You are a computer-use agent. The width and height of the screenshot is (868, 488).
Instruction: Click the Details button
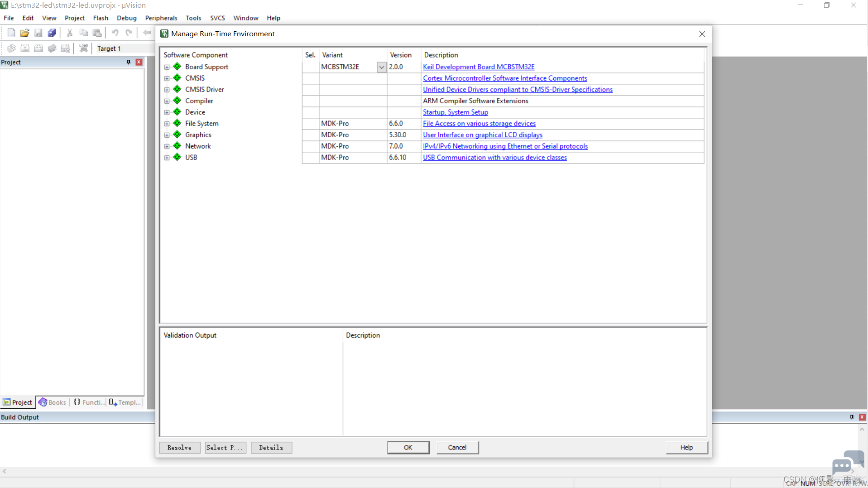(x=271, y=448)
